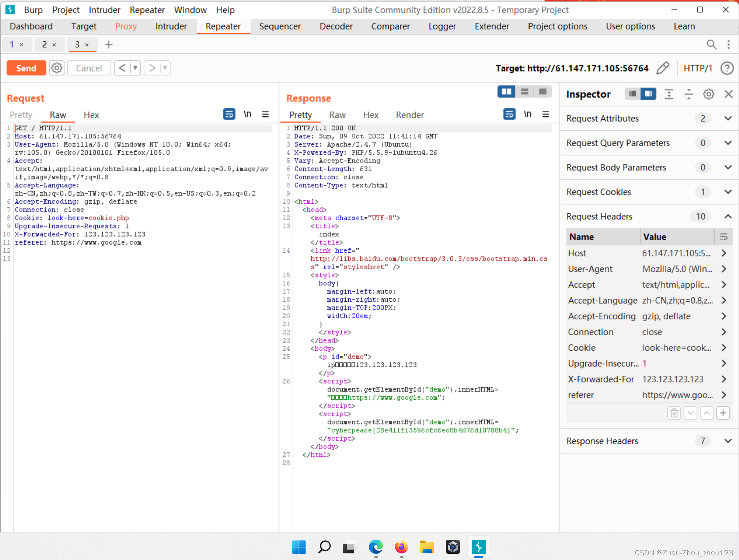This screenshot has width=739, height=560.
Task: Switch to Repeater tab 1
Action: 12,44
